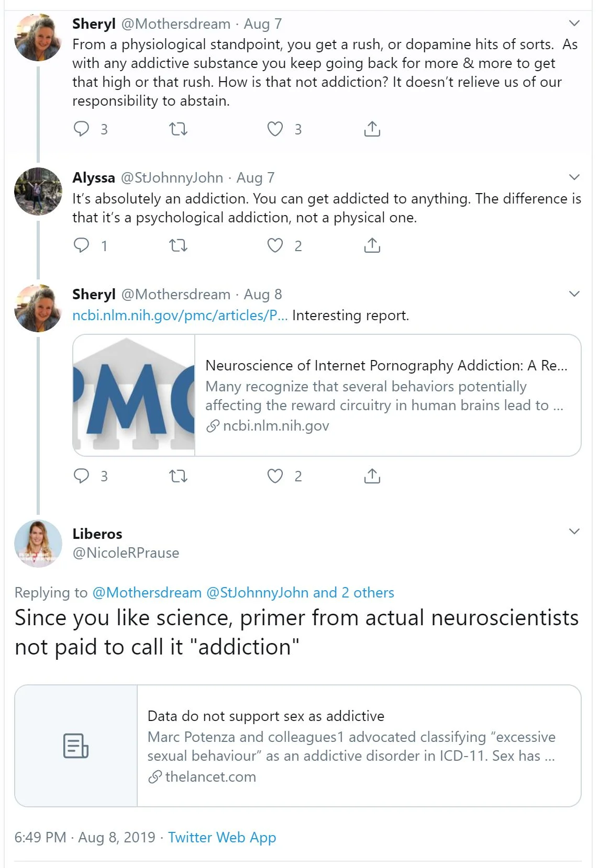This screenshot has height=868, width=599.
Task: Reply to Alyssa's addiction tweet
Action: [82, 245]
